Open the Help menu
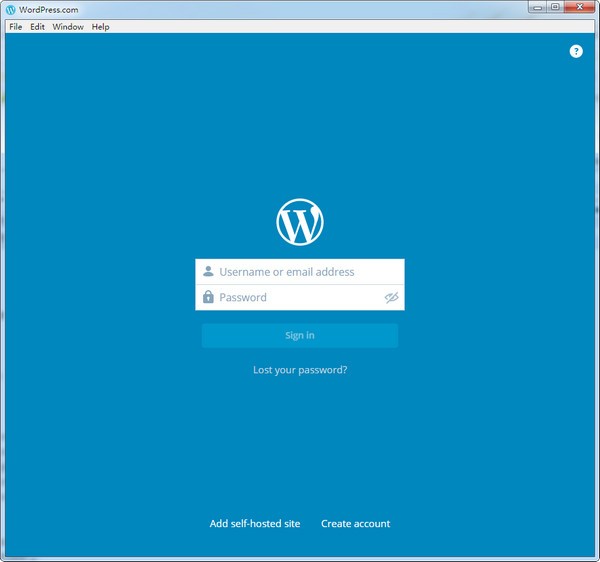This screenshot has width=600, height=562. tap(100, 27)
